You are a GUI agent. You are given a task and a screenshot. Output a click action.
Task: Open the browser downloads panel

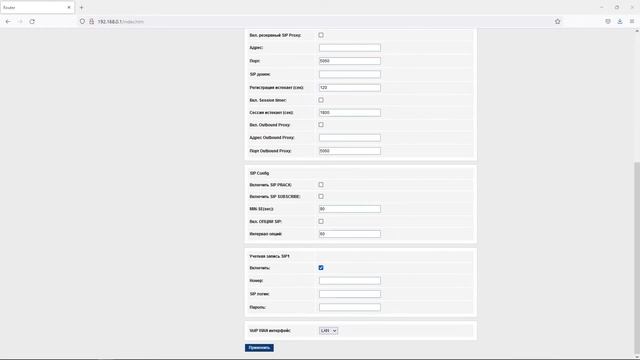pos(620,21)
